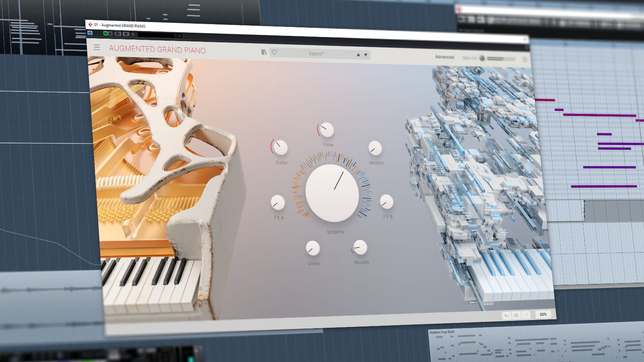
Task: Toggle the Write automation button
Action: pos(110,34)
